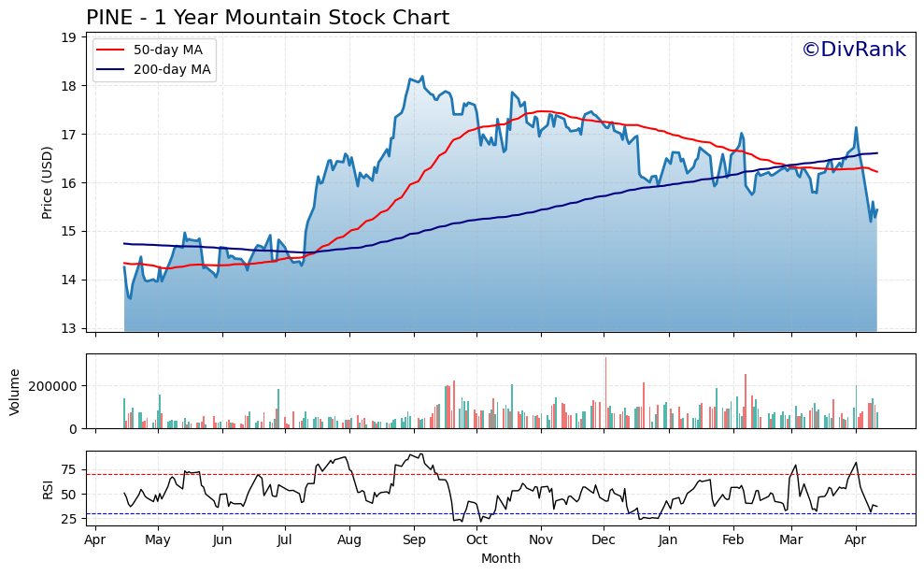Select the 200-day MA legend label

(172, 69)
